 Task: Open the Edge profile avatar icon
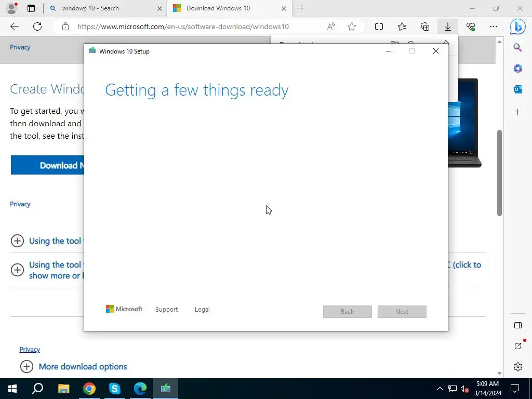tap(12, 8)
